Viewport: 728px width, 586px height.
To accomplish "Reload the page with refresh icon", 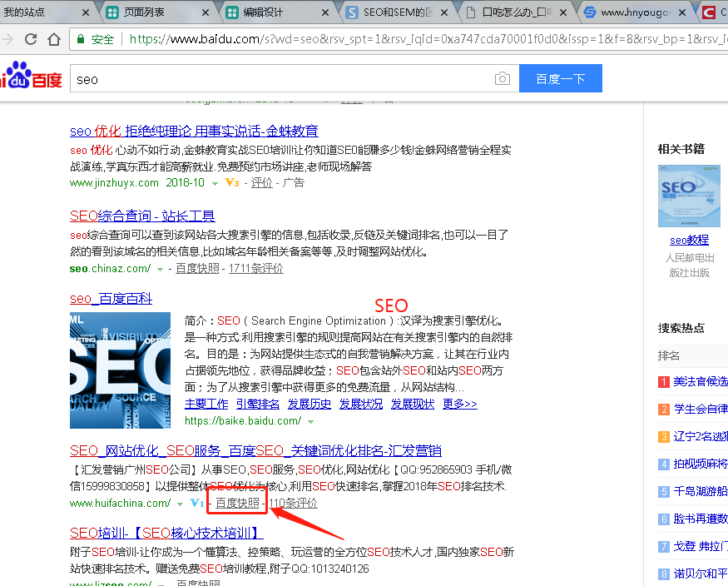I will (31, 39).
